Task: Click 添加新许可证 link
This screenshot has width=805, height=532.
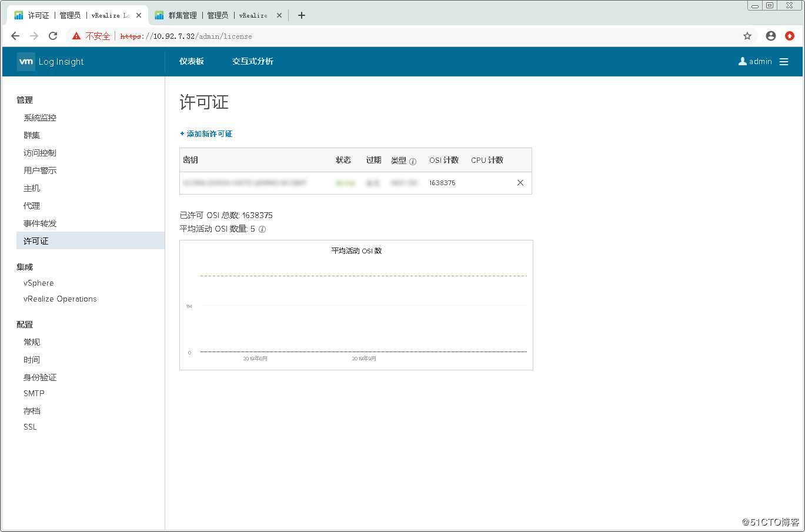Action: pos(206,134)
